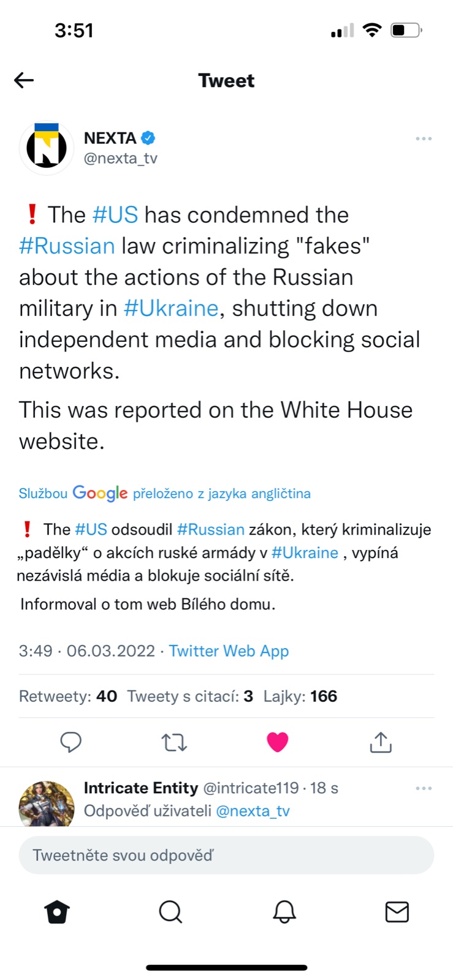Open the options menu for Intricate Entity's reply
Image resolution: width=453 pixels, height=980 pixels.
point(424,788)
